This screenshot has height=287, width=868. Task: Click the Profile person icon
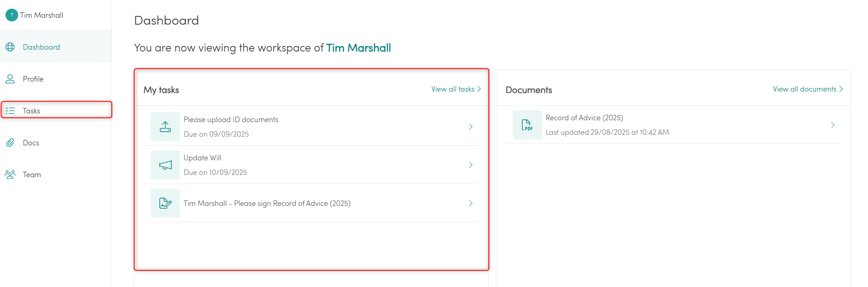click(10, 79)
